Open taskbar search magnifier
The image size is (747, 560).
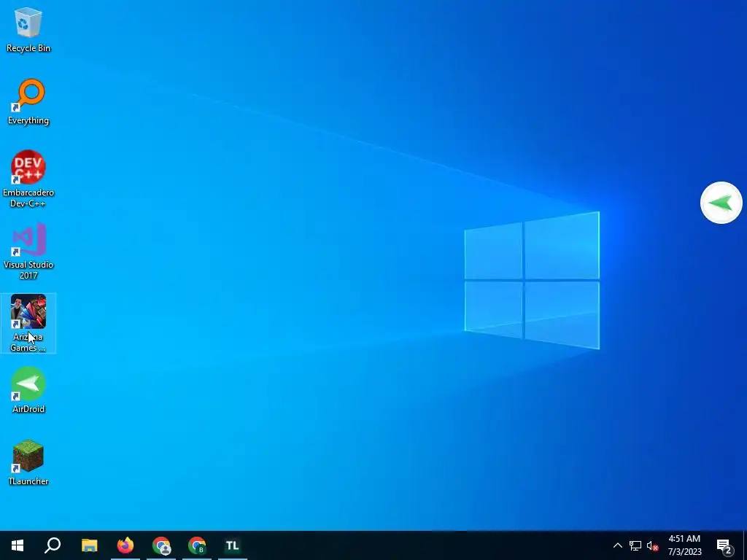click(x=53, y=545)
